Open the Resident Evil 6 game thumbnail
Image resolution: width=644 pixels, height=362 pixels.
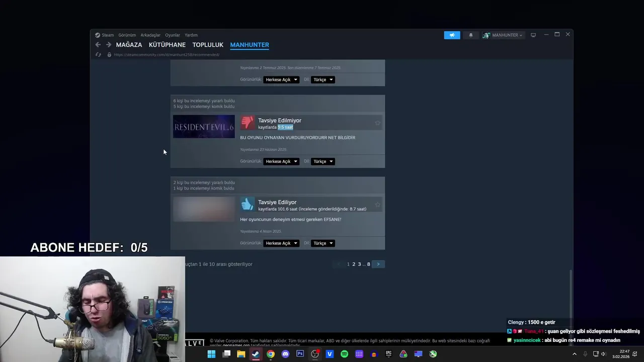[204, 127]
